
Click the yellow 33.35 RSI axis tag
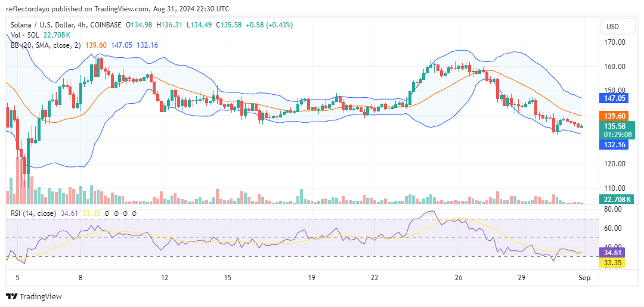[613, 262]
